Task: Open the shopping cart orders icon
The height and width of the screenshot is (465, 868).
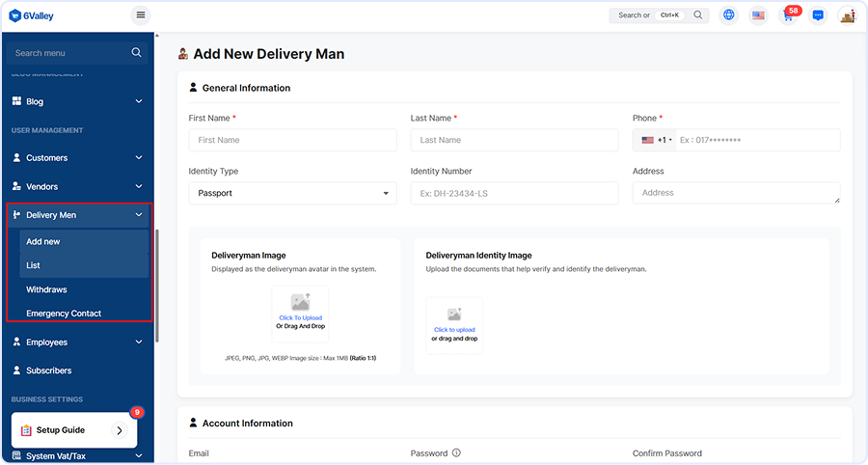Action: pos(788,16)
